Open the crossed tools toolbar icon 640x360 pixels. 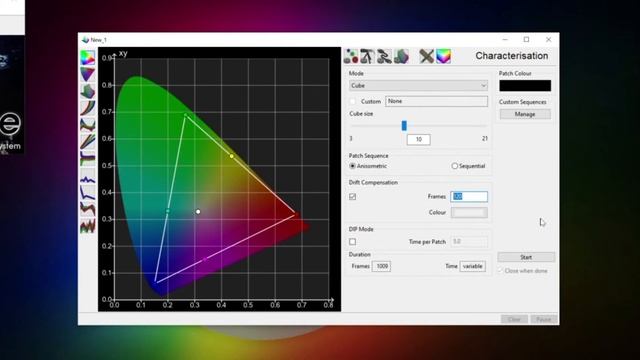coord(427,56)
